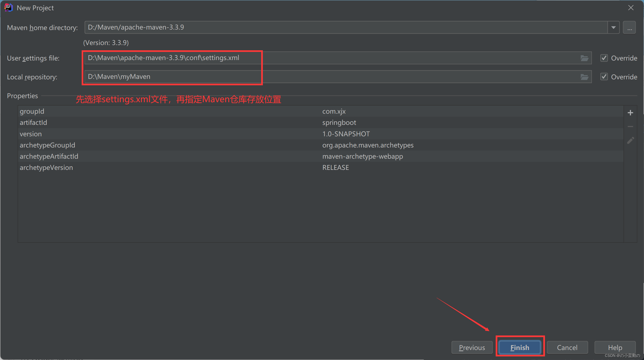The width and height of the screenshot is (644, 360).
Task: Click the RELEASE value
Action: [x=335, y=168]
